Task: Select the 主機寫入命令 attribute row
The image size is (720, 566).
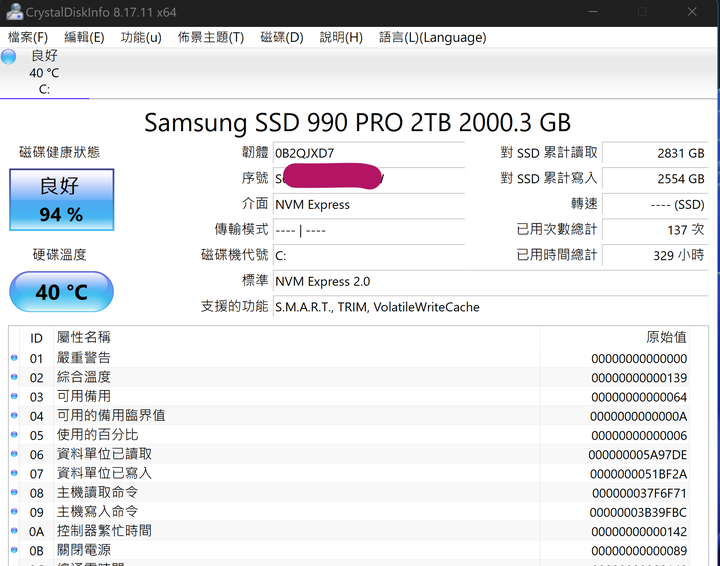Action: pyautogui.click(x=349, y=511)
